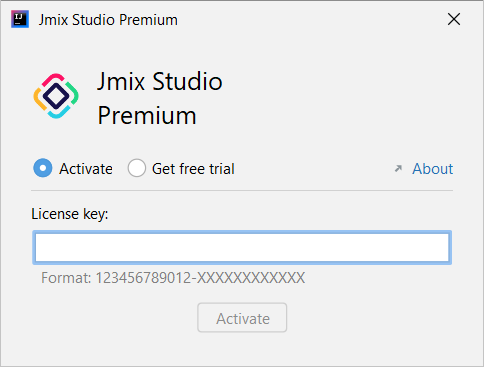Click the 123456789012 sample in format hint
The height and width of the screenshot is (367, 484).
point(143,278)
